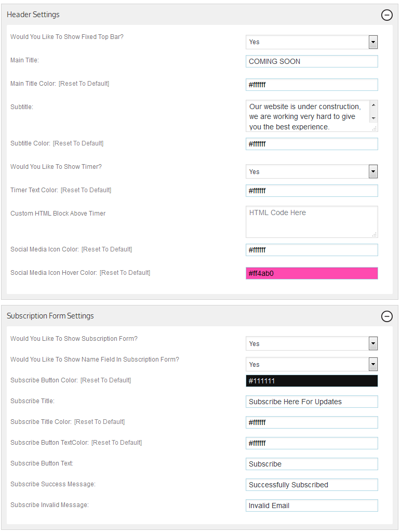Reset Timer Text Color to default
The image size is (401, 532).
86,190
